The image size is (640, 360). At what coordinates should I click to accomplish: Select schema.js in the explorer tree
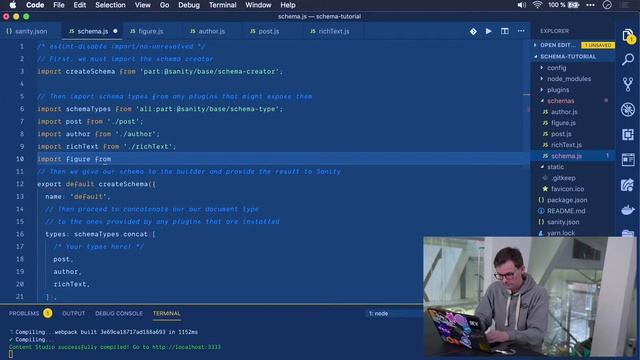click(566, 156)
